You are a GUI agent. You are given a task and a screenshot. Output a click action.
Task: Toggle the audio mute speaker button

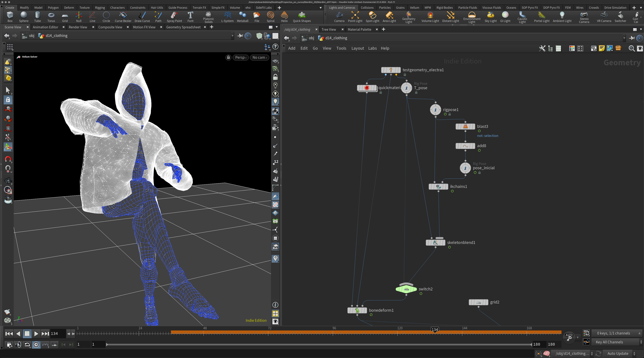(x=18, y=345)
